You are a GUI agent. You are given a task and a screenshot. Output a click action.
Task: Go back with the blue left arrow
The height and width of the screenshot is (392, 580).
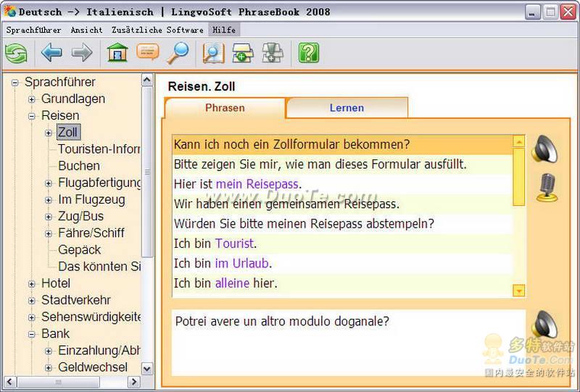pyautogui.click(x=51, y=52)
